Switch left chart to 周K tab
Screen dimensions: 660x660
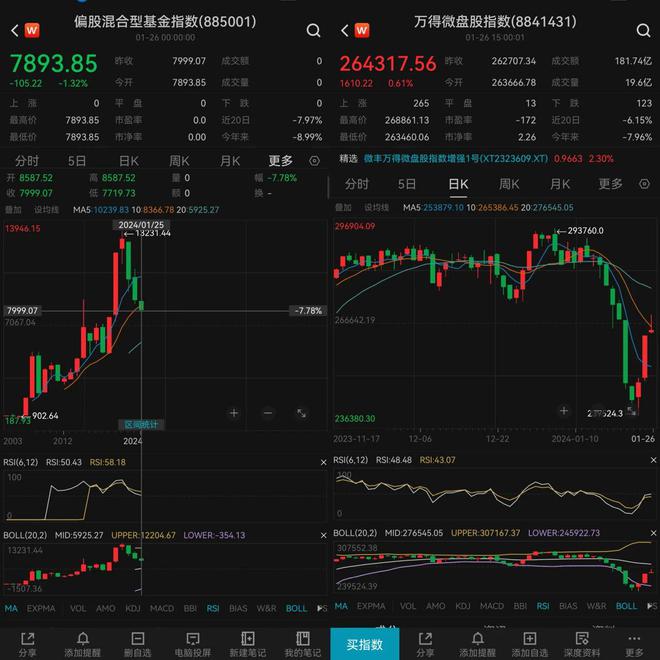179,161
